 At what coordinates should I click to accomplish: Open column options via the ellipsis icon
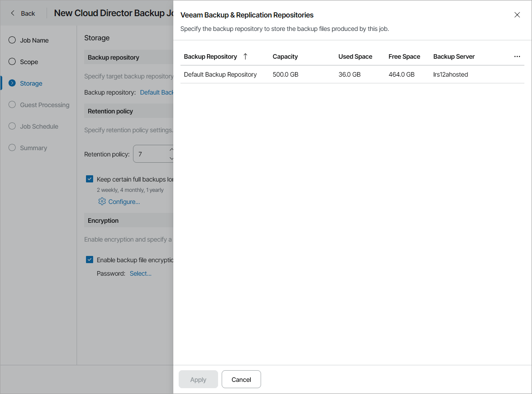517,56
